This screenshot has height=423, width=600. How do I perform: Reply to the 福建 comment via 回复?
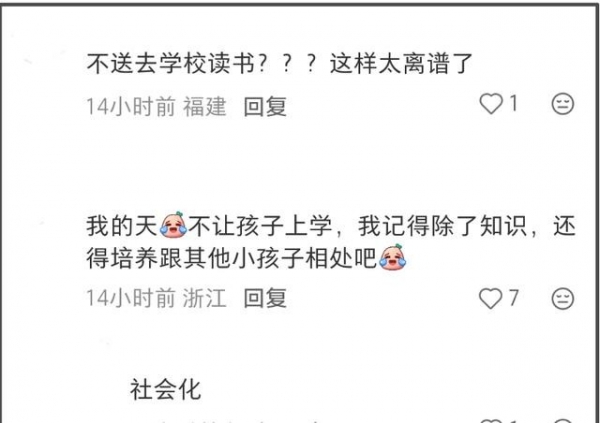click(265, 106)
